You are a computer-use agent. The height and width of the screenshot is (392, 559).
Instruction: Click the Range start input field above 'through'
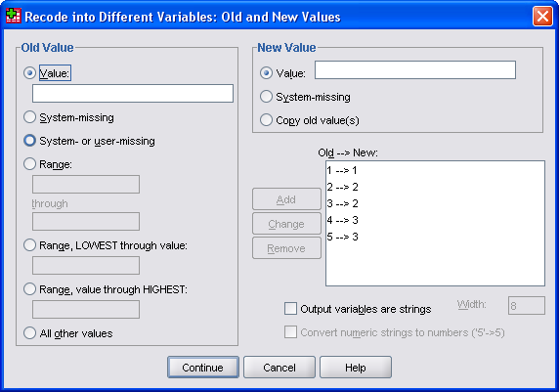tap(86, 185)
